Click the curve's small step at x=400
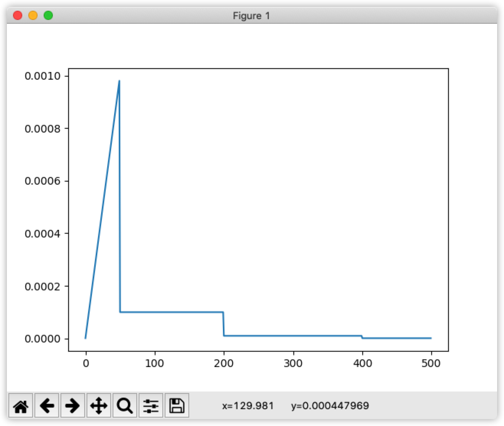 coord(362,337)
